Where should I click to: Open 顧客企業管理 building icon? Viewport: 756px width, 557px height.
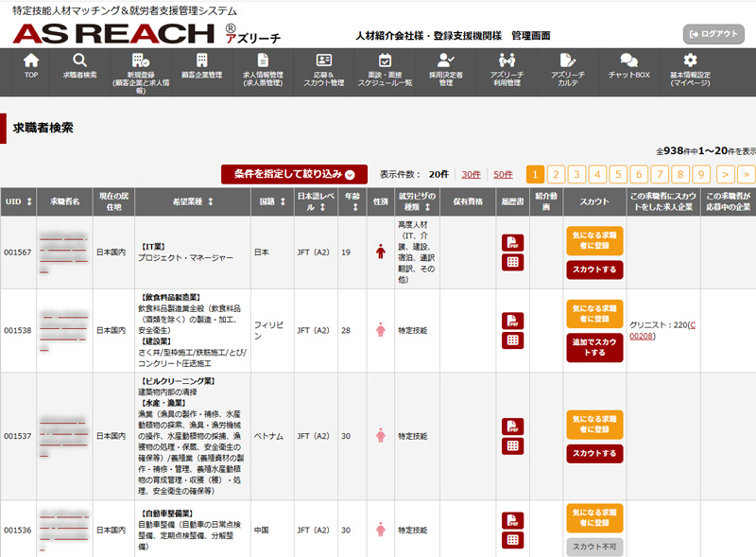(201, 61)
